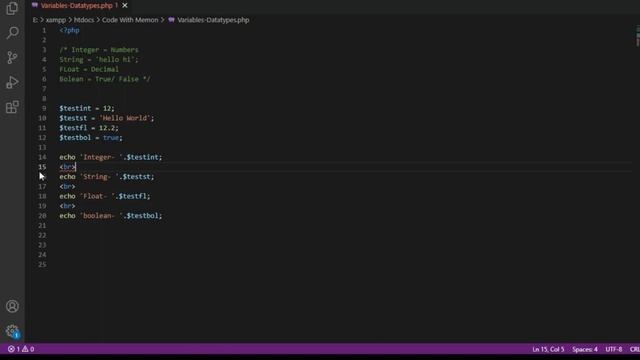Click the <?php opening tag

(69, 30)
